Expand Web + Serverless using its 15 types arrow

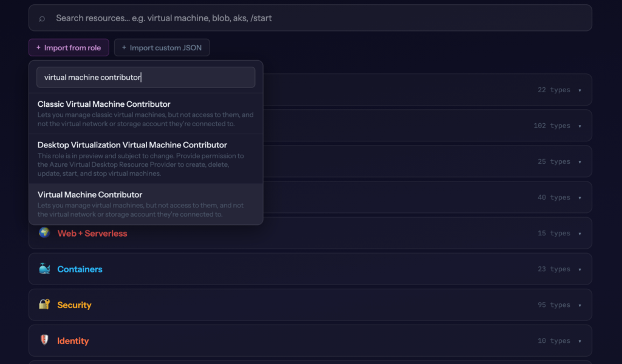(x=579, y=234)
